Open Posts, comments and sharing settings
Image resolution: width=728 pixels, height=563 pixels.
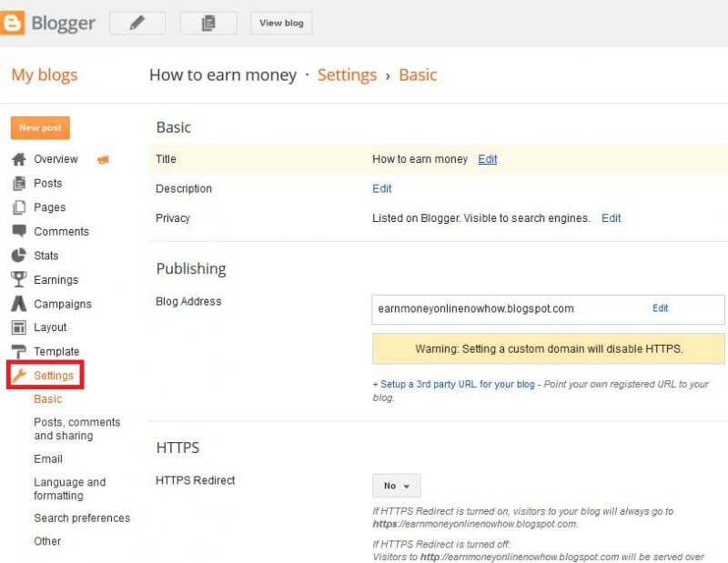[x=77, y=429]
